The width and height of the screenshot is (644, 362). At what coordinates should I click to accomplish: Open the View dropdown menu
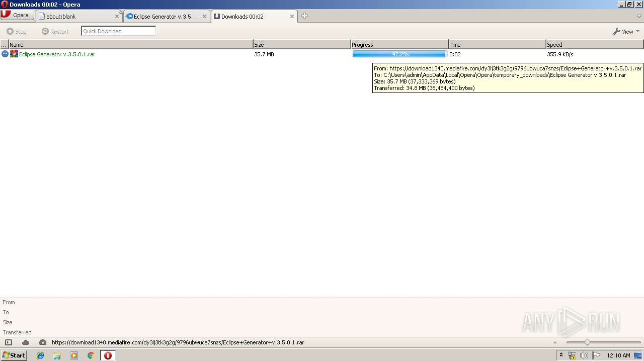[626, 31]
